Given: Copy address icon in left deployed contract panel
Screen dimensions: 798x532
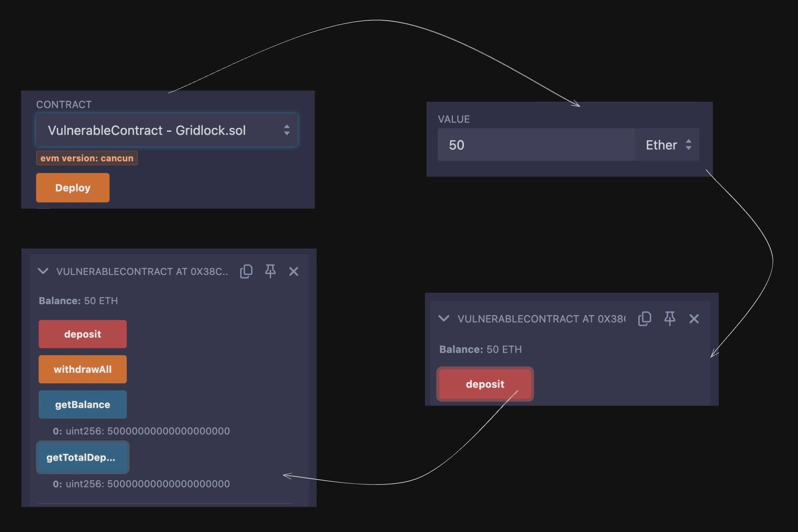Looking at the screenshot, I should 246,271.
